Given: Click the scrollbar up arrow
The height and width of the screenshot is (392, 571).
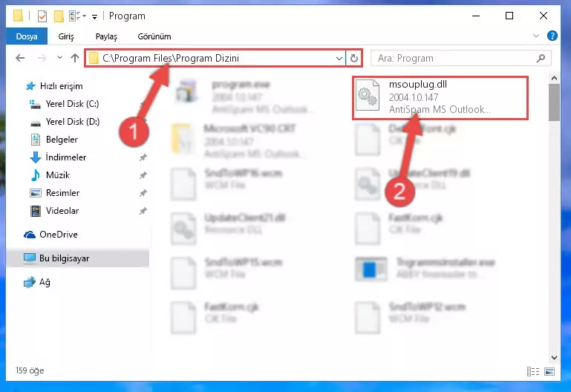Looking at the screenshot, I should tap(554, 78).
